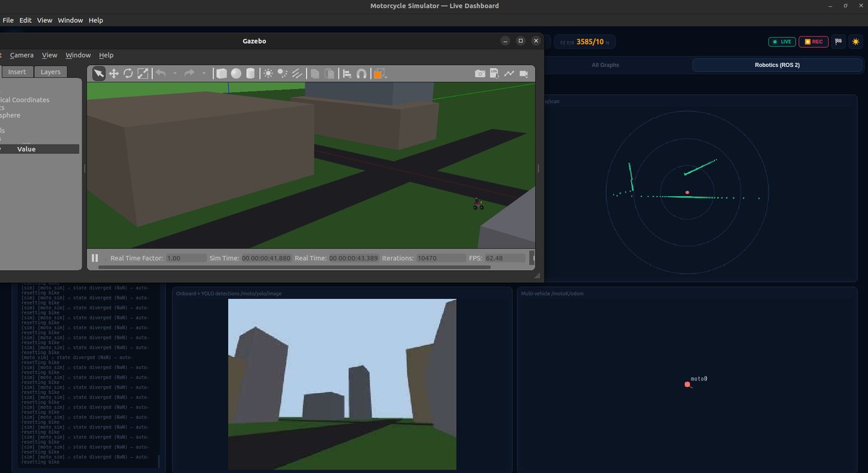Click the copy icon in Gazebo toolbar
The height and width of the screenshot is (473, 868).
click(x=315, y=74)
